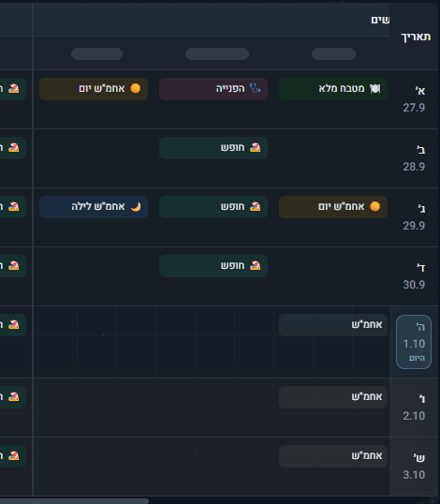Click the moon icon on אחמ"ש לילה
Viewport: 440px width, 504px height.
[135, 207]
